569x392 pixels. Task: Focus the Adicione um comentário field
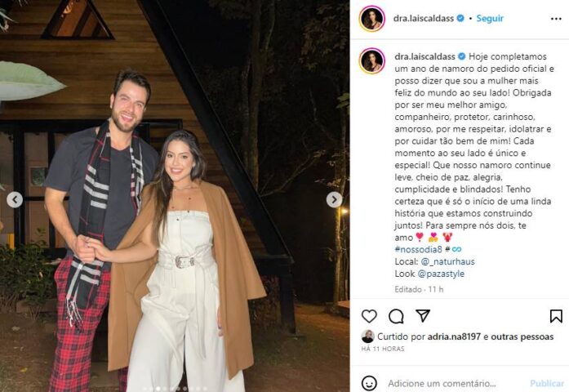point(442,384)
